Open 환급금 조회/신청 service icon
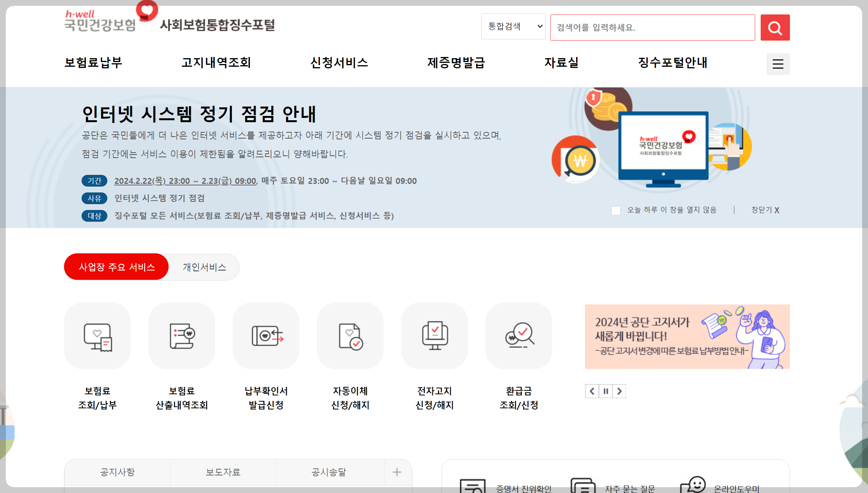The image size is (868, 493). coord(519,336)
